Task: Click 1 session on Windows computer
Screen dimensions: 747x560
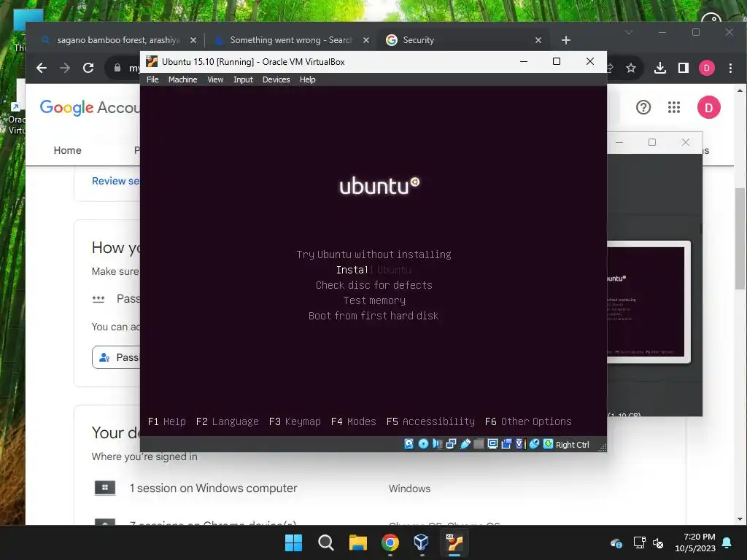Action: (213, 488)
